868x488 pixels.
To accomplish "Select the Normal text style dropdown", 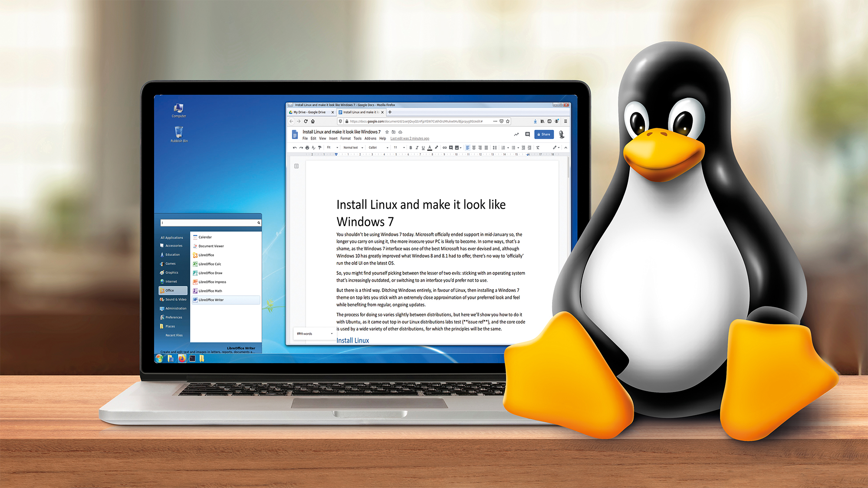I will coord(354,146).
